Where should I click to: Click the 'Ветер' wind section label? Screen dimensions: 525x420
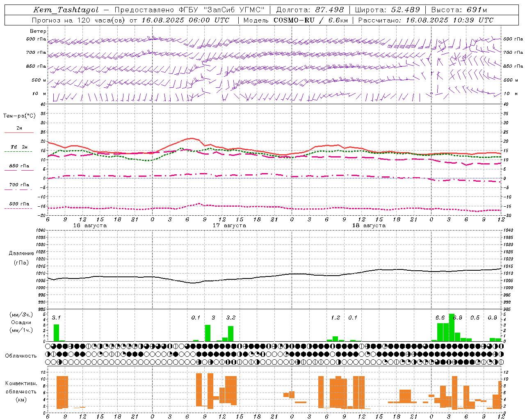point(38,31)
